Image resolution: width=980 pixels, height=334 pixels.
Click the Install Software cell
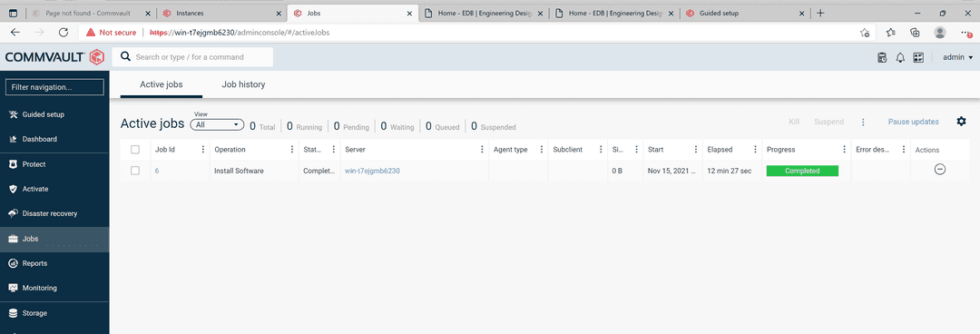pos(239,171)
